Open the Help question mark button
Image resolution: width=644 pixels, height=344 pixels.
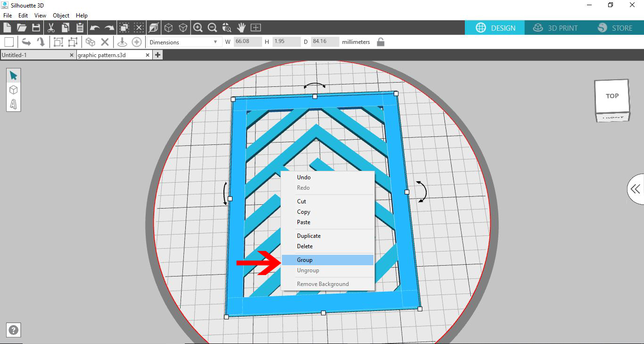[14, 330]
